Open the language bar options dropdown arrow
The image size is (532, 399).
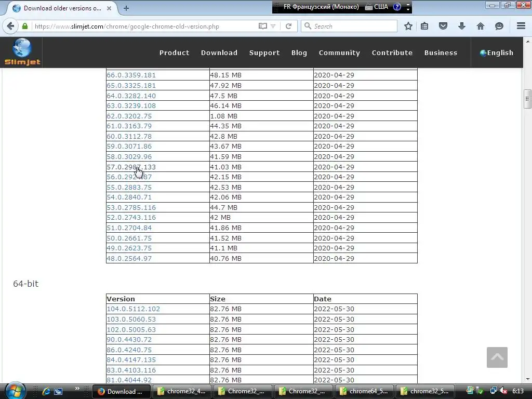[x=408, y=9]
